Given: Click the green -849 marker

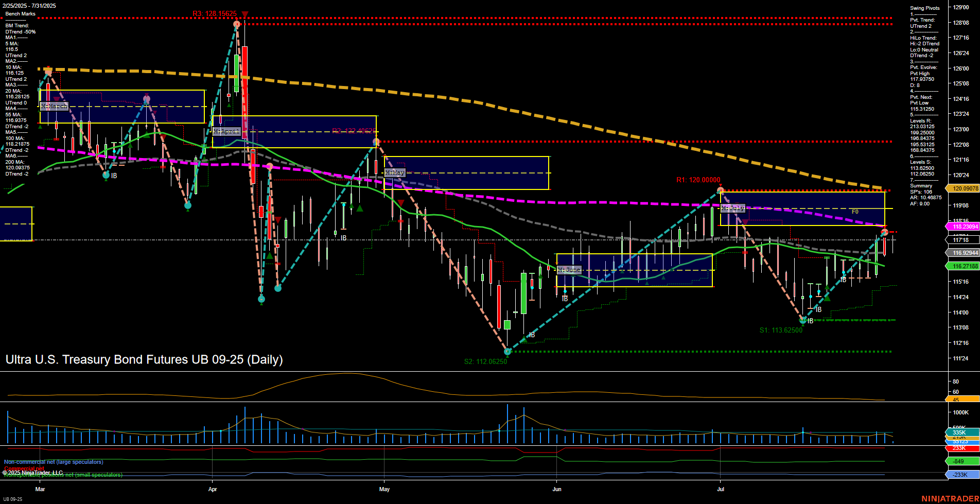Looking at the screenshot, I should pos(963,461).
